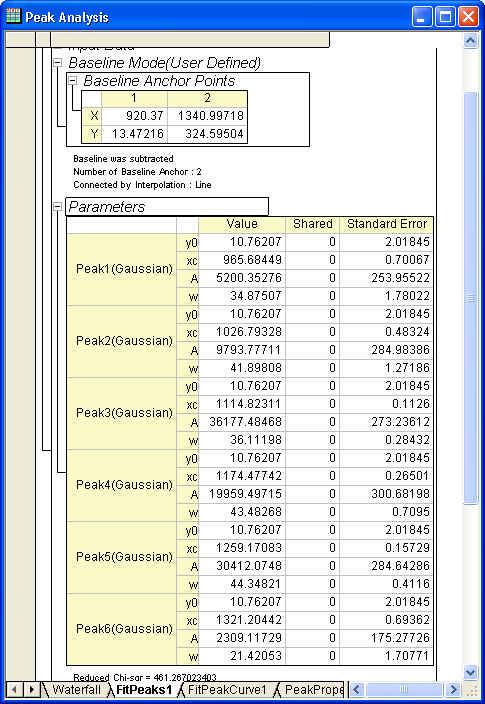
Task: Maximize the Peak Analysis window
Action: pyautogui.click(x=445, y=17)
